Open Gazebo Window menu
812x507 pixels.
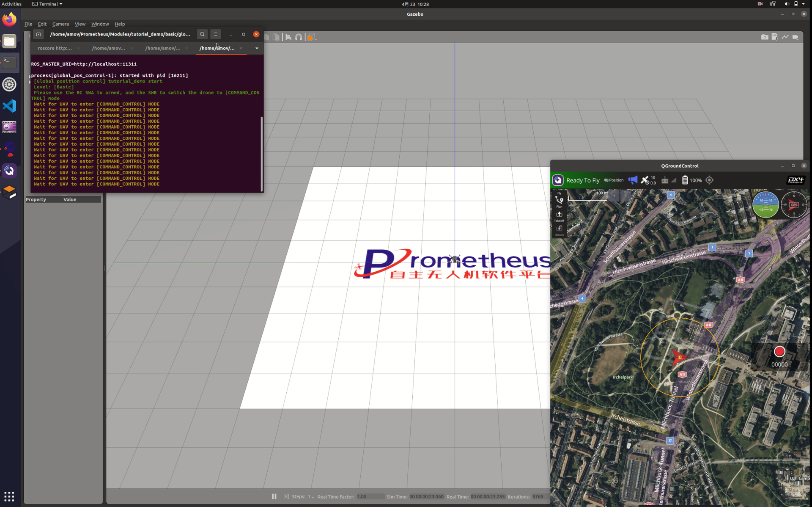[100, 24]
